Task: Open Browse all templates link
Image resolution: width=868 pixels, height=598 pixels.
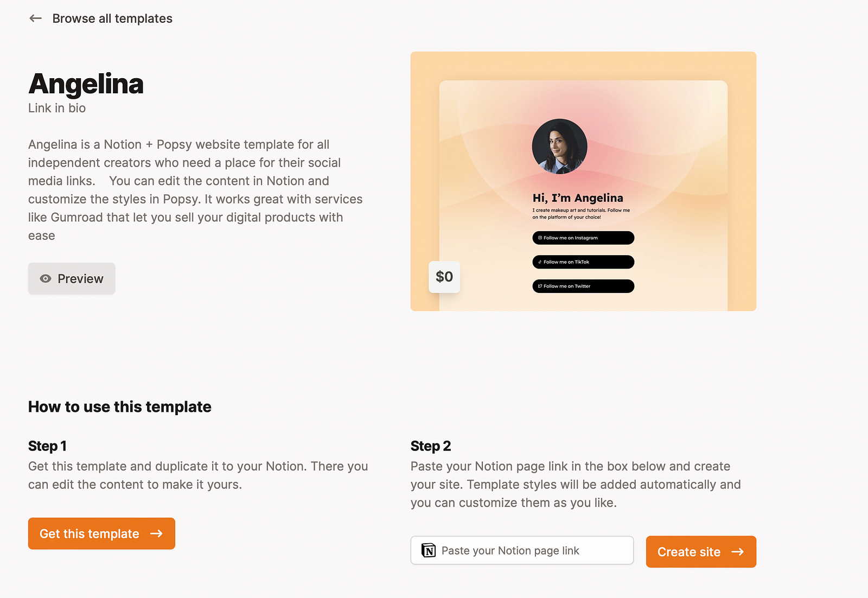Action: tap(112, 18)
